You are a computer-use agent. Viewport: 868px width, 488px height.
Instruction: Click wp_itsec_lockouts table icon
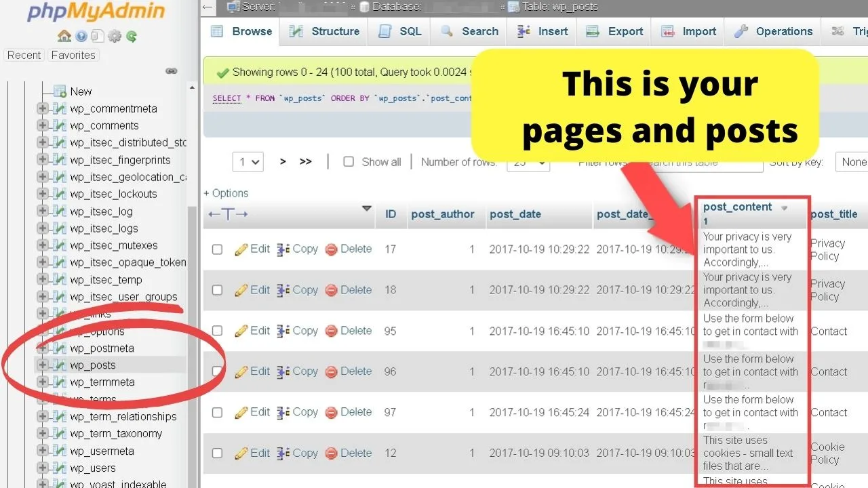60,194
